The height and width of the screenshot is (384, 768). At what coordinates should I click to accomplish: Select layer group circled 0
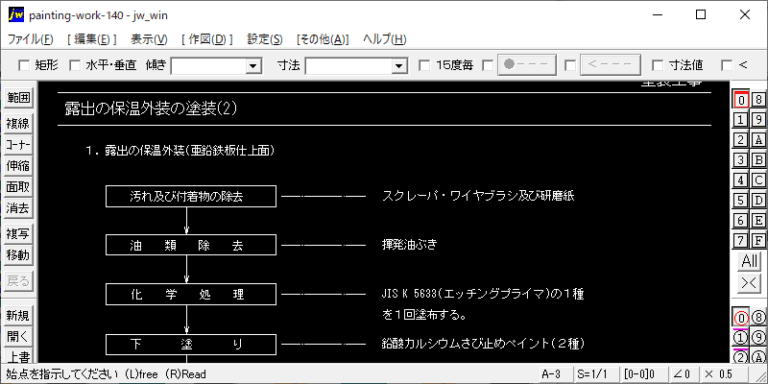tap(741, 318)
